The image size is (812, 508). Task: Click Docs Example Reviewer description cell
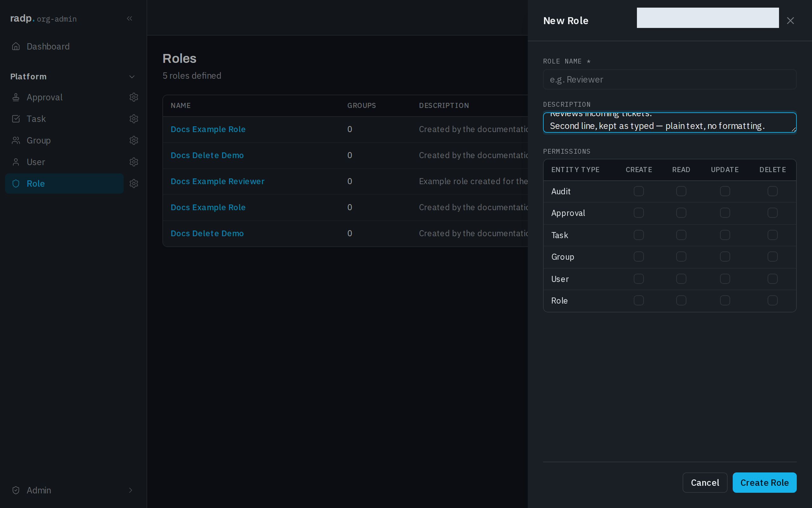(x=473, y=181)
